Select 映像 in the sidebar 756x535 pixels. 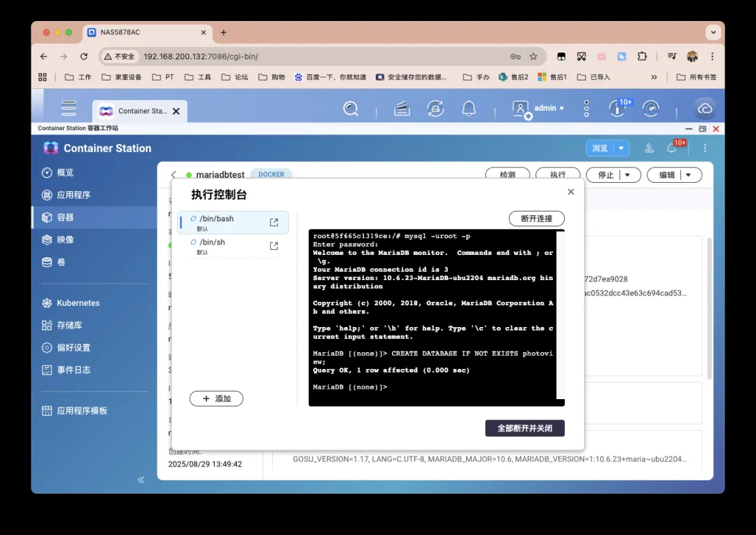click(65, 239)
